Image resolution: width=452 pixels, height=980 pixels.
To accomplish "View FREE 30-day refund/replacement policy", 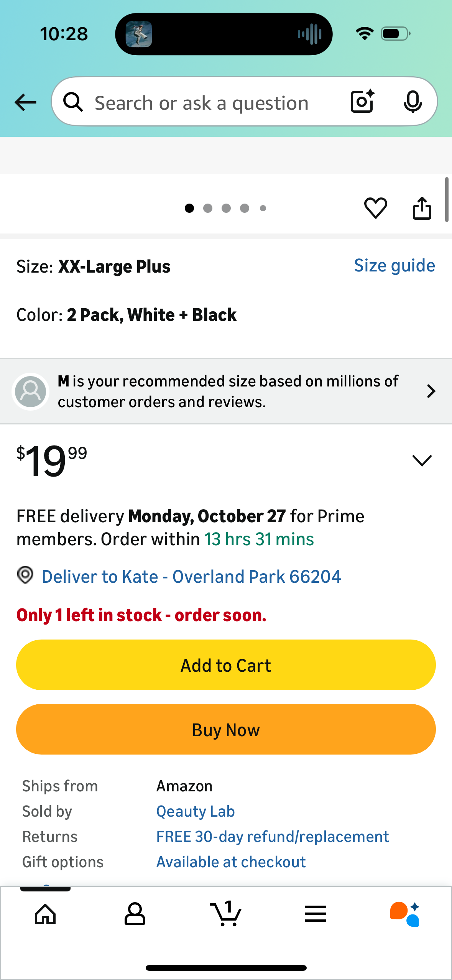I will point(272,837).
